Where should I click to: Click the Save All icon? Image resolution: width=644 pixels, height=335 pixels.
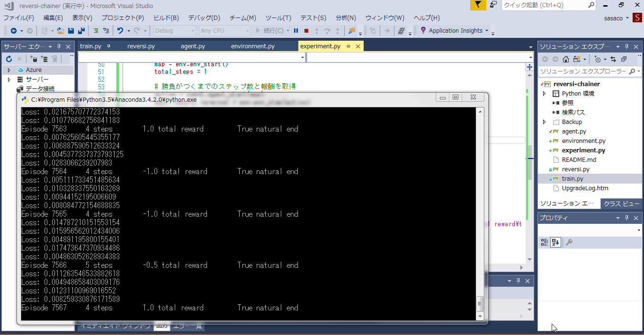[x=81, y=31]
